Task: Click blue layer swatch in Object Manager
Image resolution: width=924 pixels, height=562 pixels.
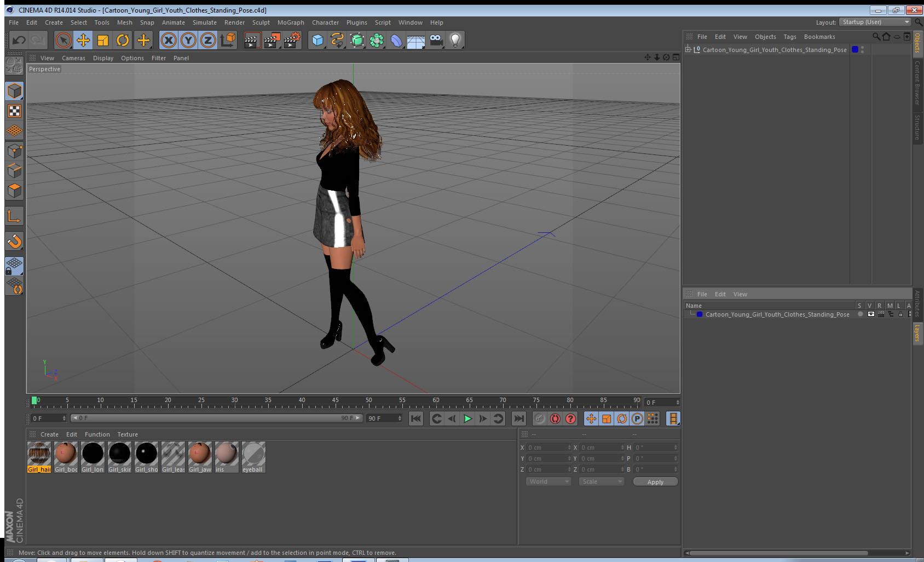Action: coord(855,49)
